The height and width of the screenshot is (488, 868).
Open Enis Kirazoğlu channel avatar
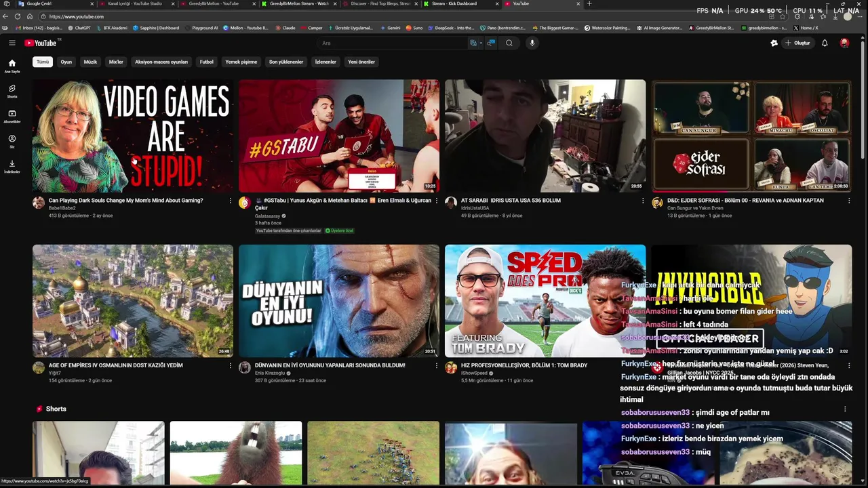tap(245, 367)
